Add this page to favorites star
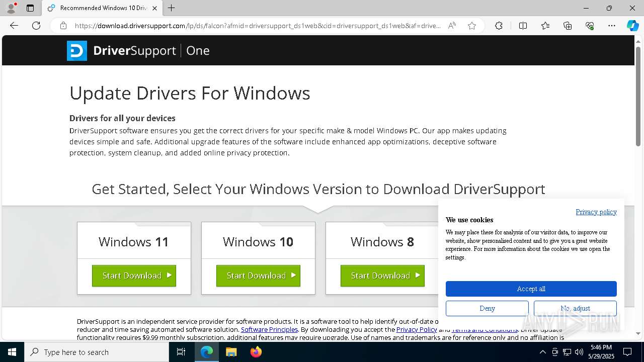The image size is (644, 362). click(x=472, y=26)
